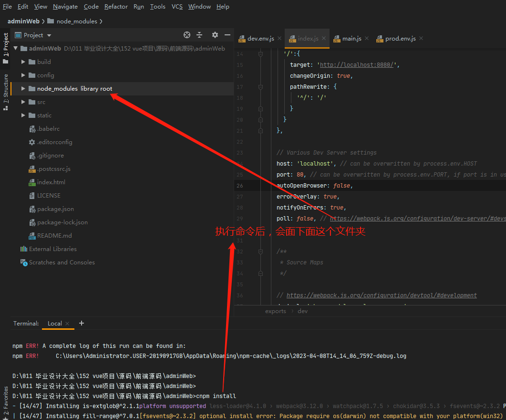
Task: Click 'exports' in editor breadcrumb
Action: click(276, 311)
